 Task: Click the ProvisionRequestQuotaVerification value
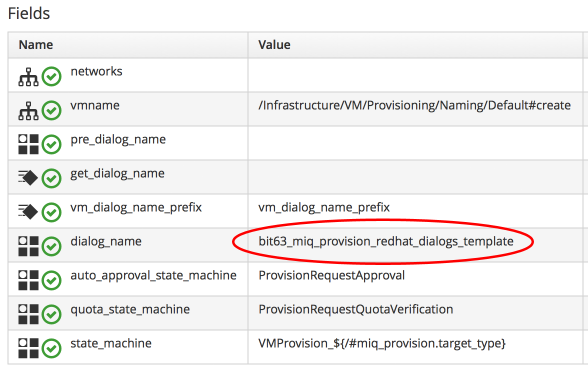[x=355, y=309]
